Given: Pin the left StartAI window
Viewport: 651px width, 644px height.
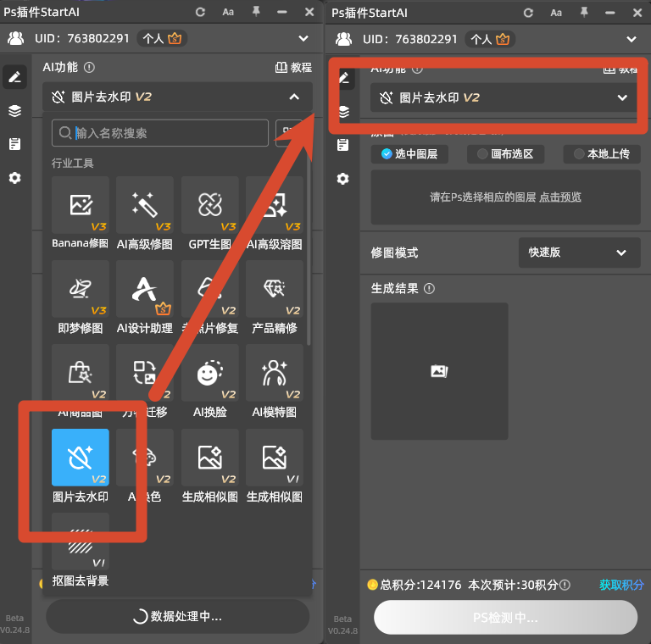Looking at the screenshot, I should [x=256, y=12].
